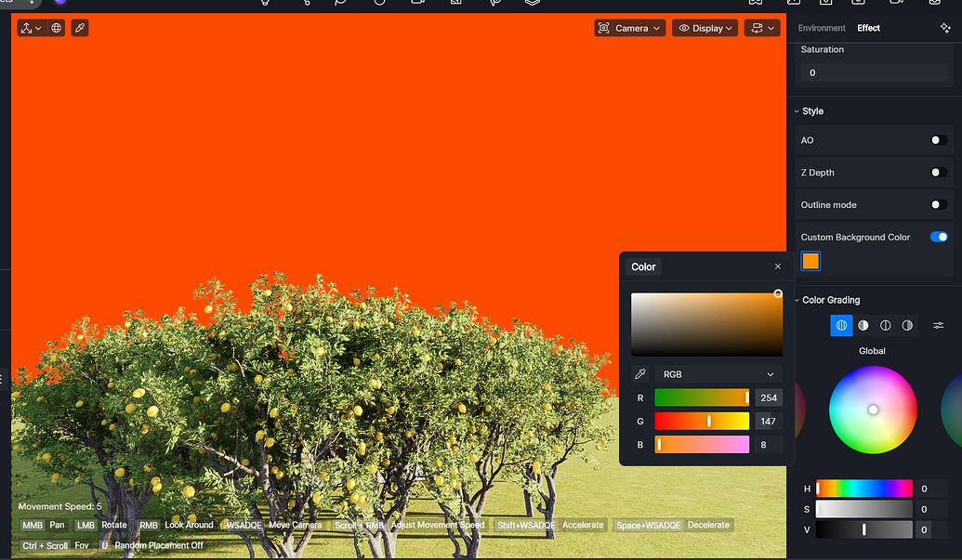
Task: Click the S value field in Color Grading
Action: point(930,509)
